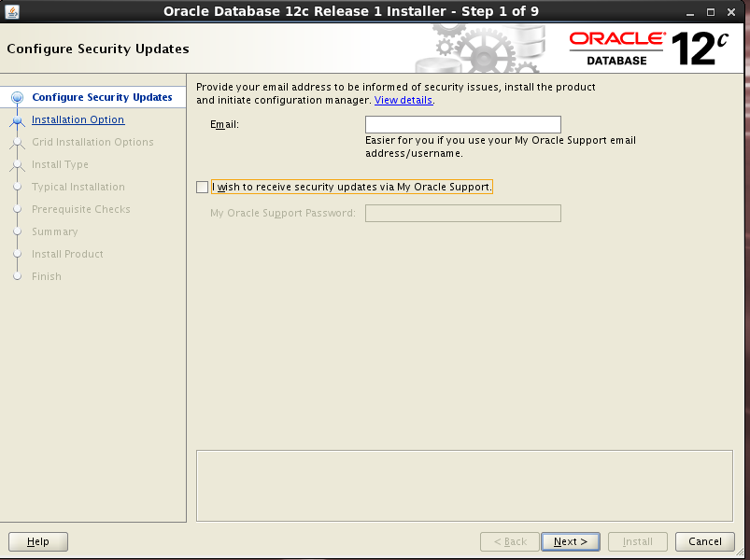Click the 'Easier for you if you use' hint text

click(x=501, y=147)
